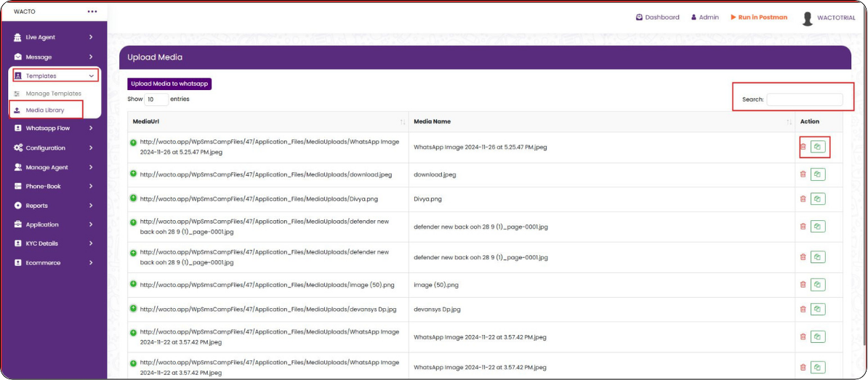
Task: Collapse the Templates sidebar section
Action: coord(55,76)
